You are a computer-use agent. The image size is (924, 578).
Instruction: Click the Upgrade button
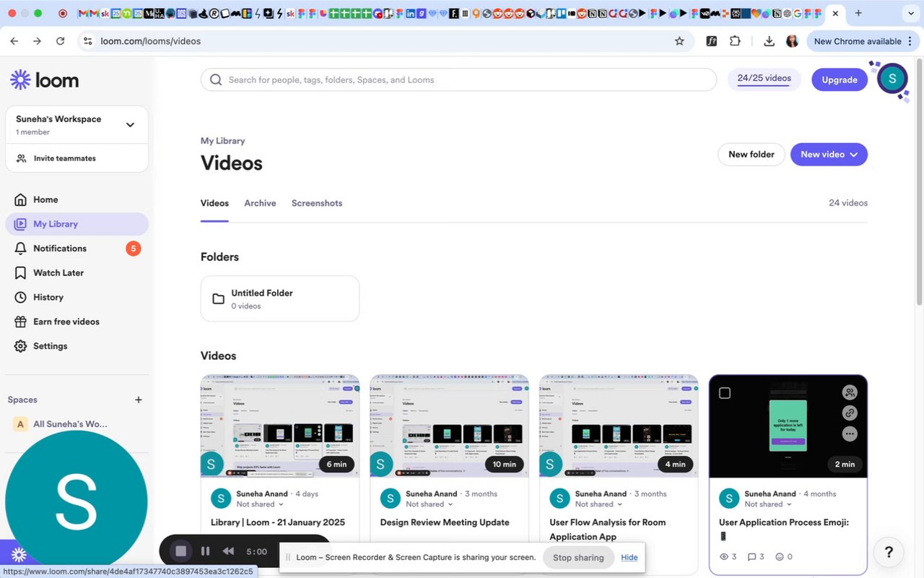coord(840,79)
